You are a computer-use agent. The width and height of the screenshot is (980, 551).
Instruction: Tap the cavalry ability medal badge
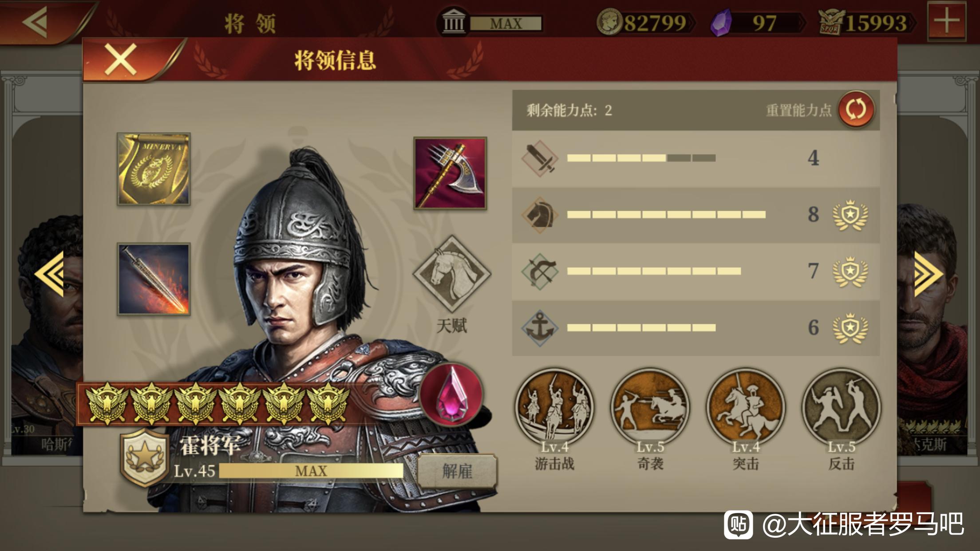tap(850, 215)
